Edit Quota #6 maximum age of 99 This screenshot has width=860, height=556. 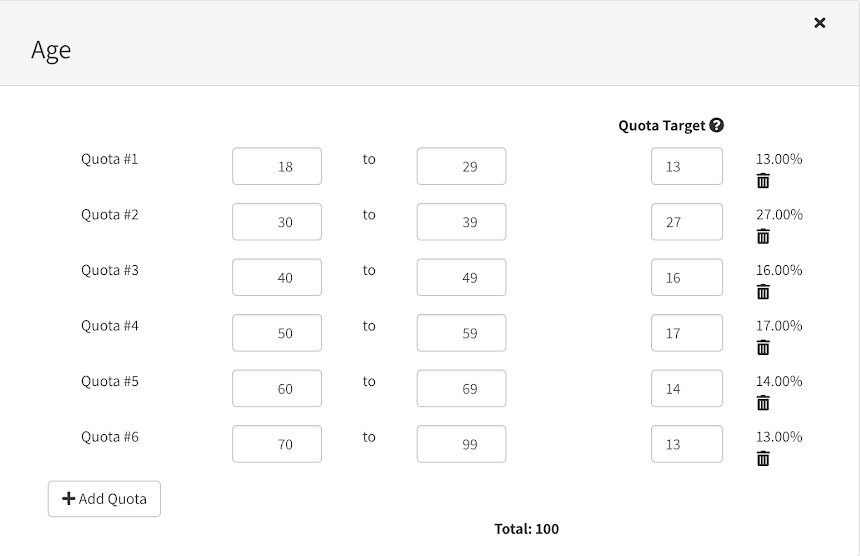coord(461,444)
